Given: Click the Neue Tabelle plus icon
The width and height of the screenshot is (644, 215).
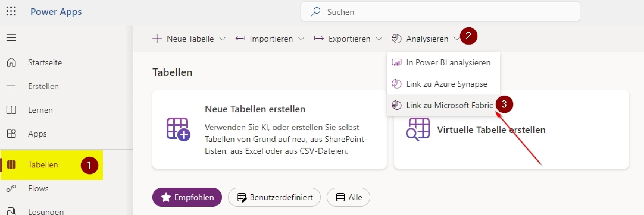Looking at the screenshot, I should tap(157, 39).
